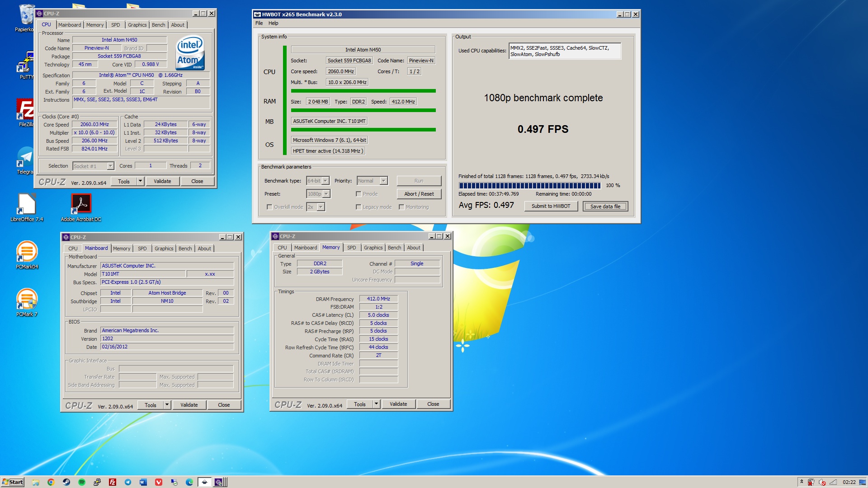Click the BIOS Version 1202 field
The image size is (868, 488).
tap(167, 338)
